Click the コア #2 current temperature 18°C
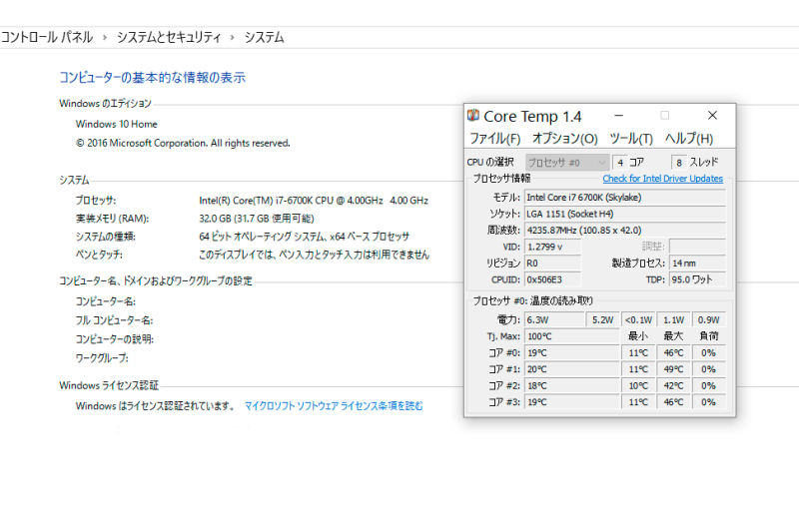Screen dimensions: 799x532 pos(572,386)
